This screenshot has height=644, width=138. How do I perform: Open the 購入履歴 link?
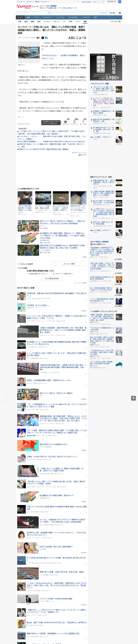point(112,13)
